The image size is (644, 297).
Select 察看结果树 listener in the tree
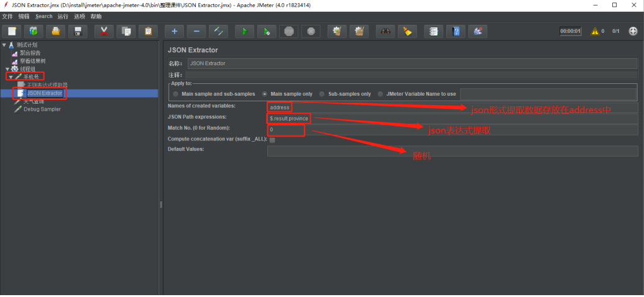[33, 61]
